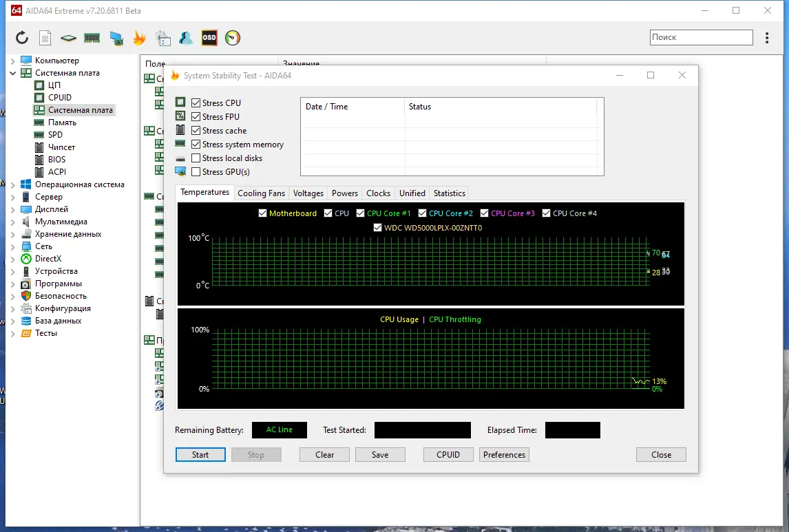Expand the Сеть tree node
This screenshot has width=789, height=532.
tap(12, 247)
